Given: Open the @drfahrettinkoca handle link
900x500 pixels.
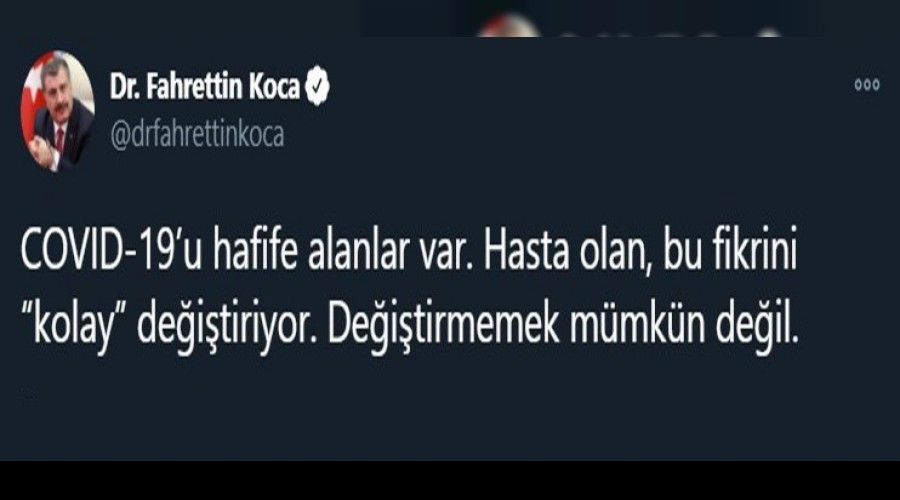Looking at the screenshot, I should tap(197, 135).
